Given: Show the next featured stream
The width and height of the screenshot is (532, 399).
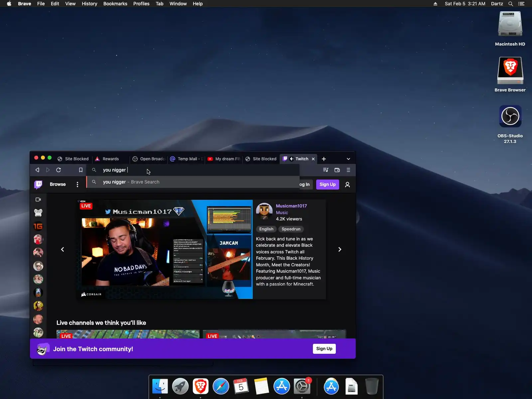Looking at the screenshot, I should [340, 249].
